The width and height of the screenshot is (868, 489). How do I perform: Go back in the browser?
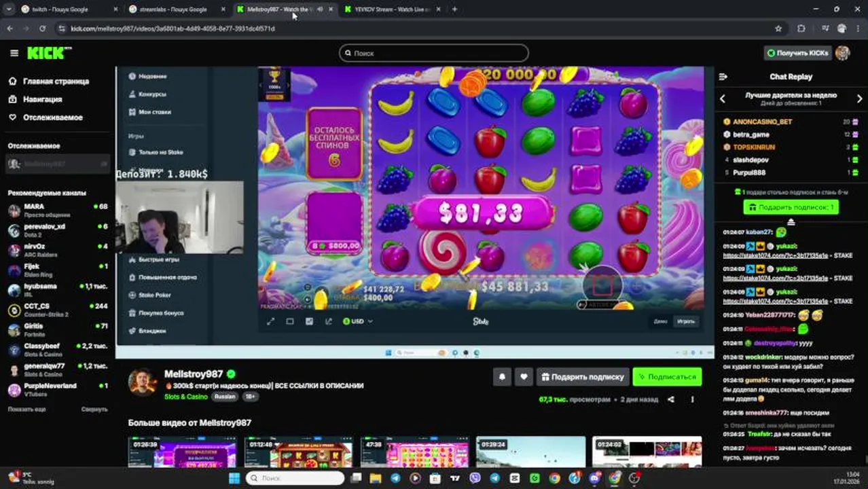pyautogui.click(x=10, y=29)
